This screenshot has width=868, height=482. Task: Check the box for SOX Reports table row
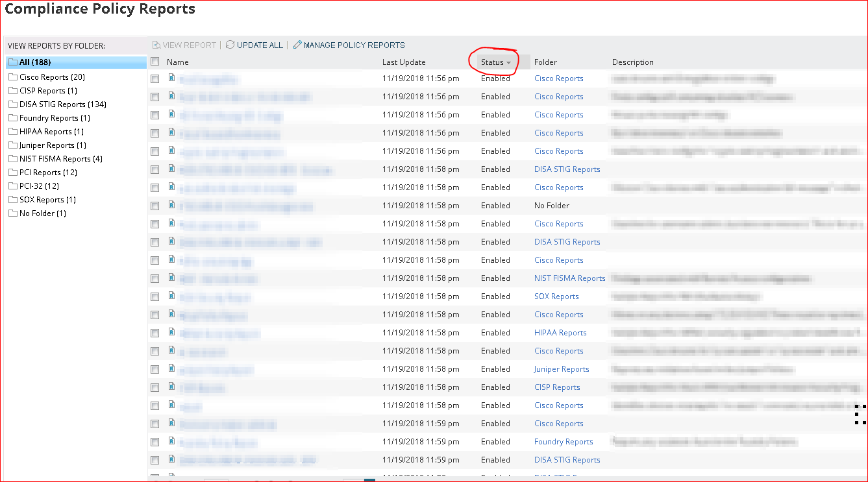coord(155,296)
